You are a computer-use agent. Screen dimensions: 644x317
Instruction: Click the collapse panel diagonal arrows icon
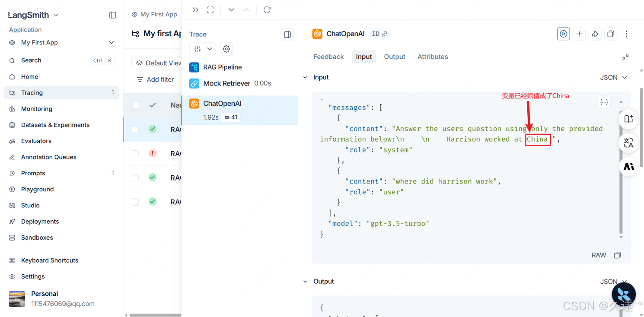coord(625,57)
